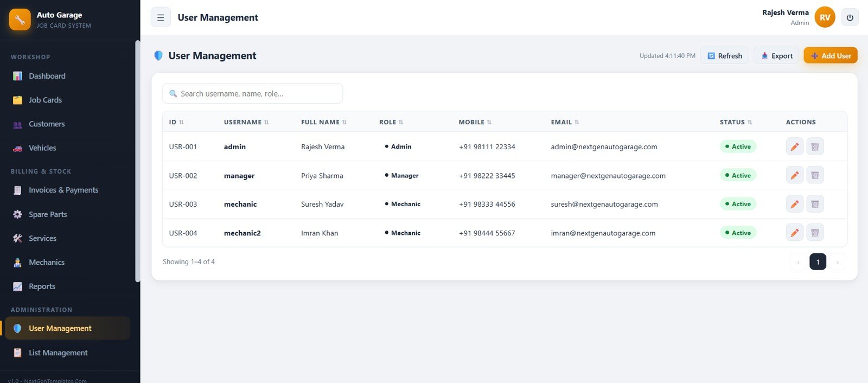Click the Refresh button
The width and height of the screenshot is (868, 383).
click(x=724, y=55)
